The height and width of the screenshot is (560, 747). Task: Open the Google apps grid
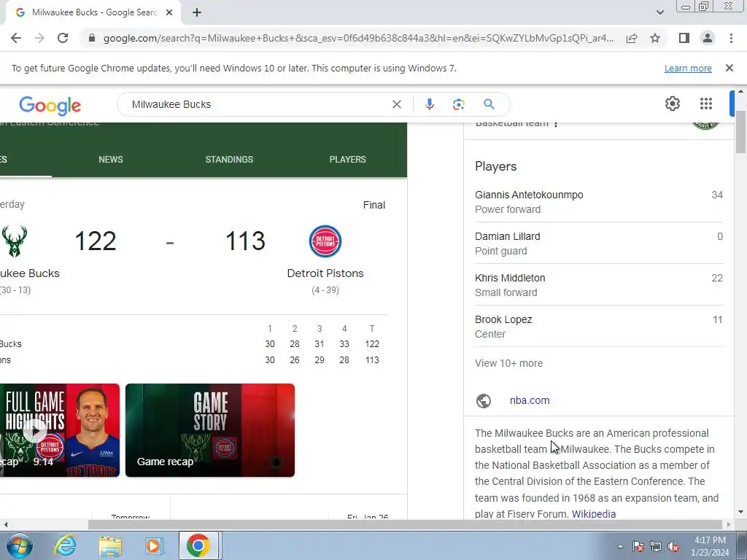[706, 104]
